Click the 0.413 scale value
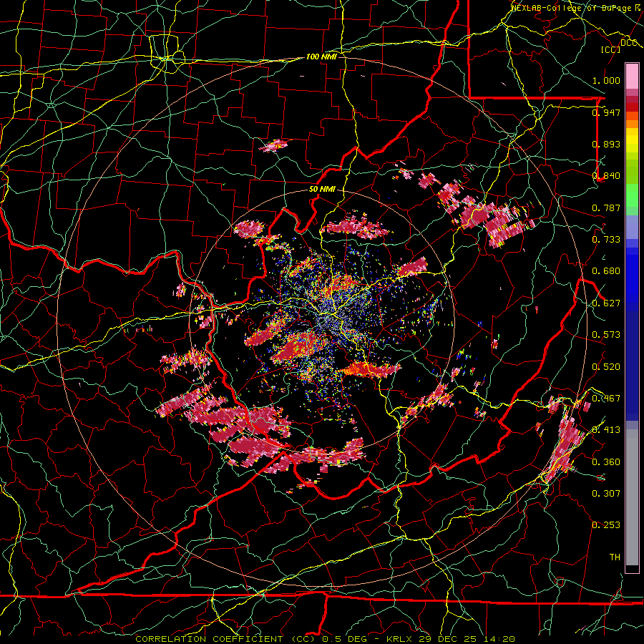 tap(606, 430)
